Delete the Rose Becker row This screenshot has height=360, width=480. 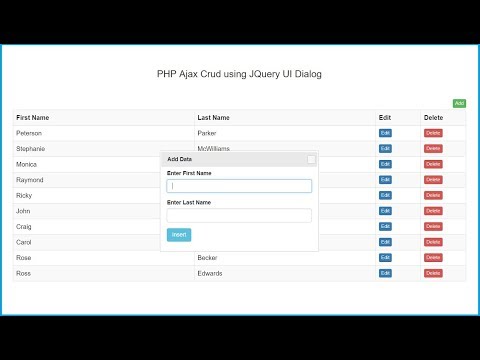(x=433, y=258)
